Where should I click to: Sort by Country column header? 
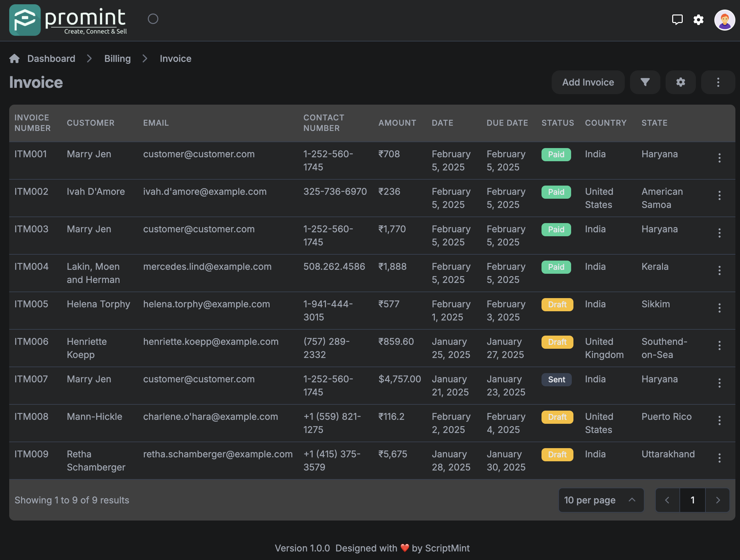[x=605, y=123]
